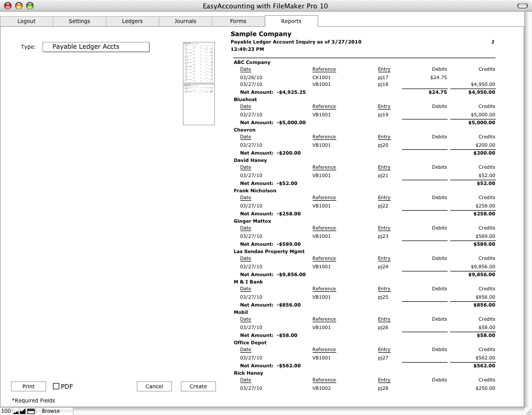
Task: Click Net Amount -$589.00
Action: coord(270,244)
